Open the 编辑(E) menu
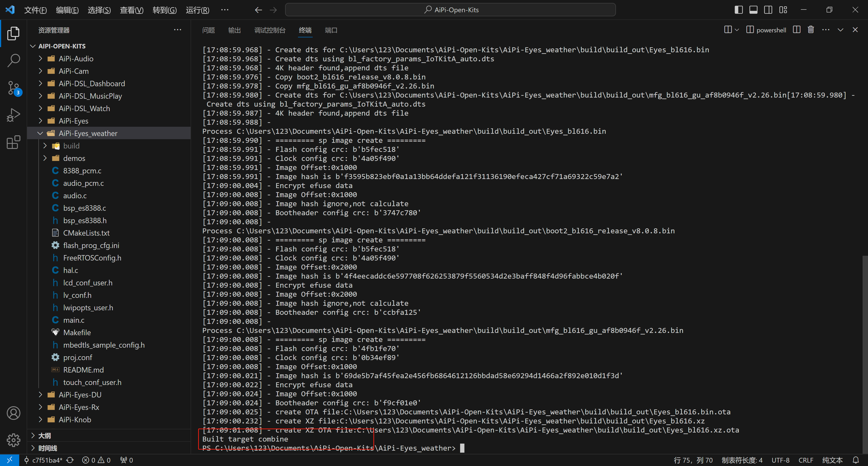This screenshot has height=466, width=868. click(67, 10)
